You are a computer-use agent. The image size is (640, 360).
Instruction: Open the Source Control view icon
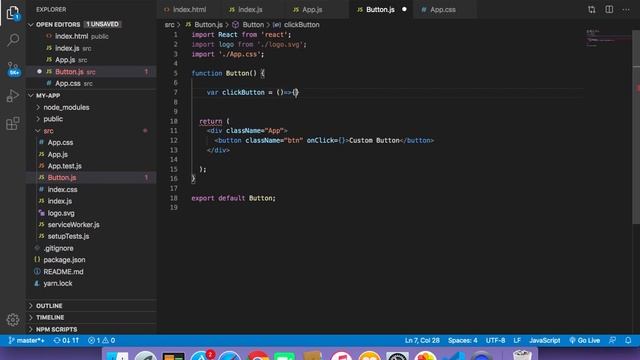click(13, 69)
